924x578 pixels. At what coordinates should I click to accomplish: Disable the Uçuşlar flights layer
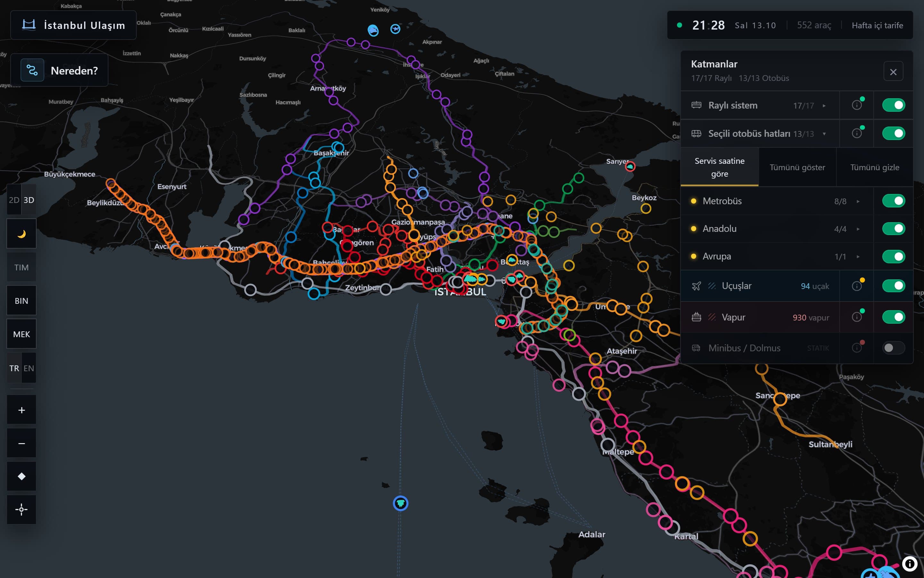pos(894,286)
